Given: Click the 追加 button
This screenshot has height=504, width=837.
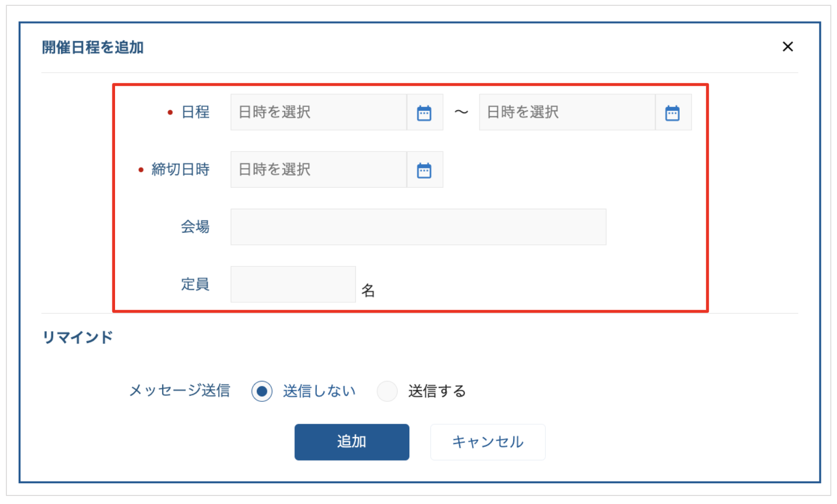Looking at the screenshot, I should pos(352,442).
